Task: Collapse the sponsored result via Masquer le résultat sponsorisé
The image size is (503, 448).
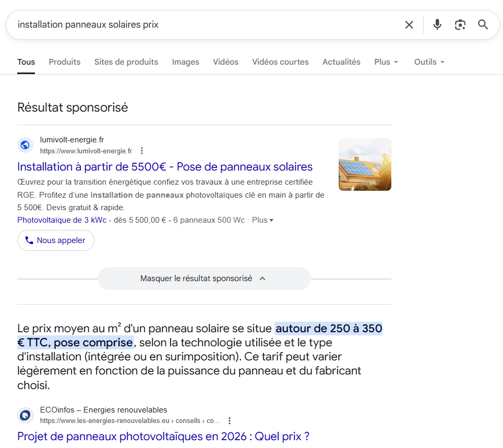Action: point(203,278)
